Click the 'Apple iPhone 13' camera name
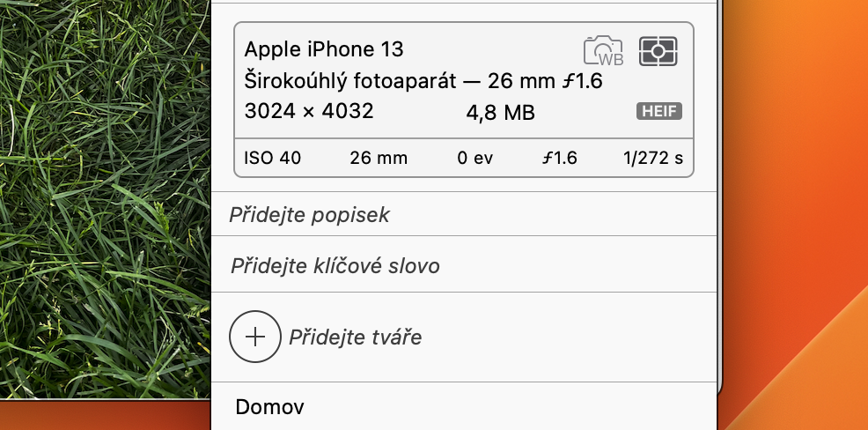The image size is (868, 430). pos(324,48)
